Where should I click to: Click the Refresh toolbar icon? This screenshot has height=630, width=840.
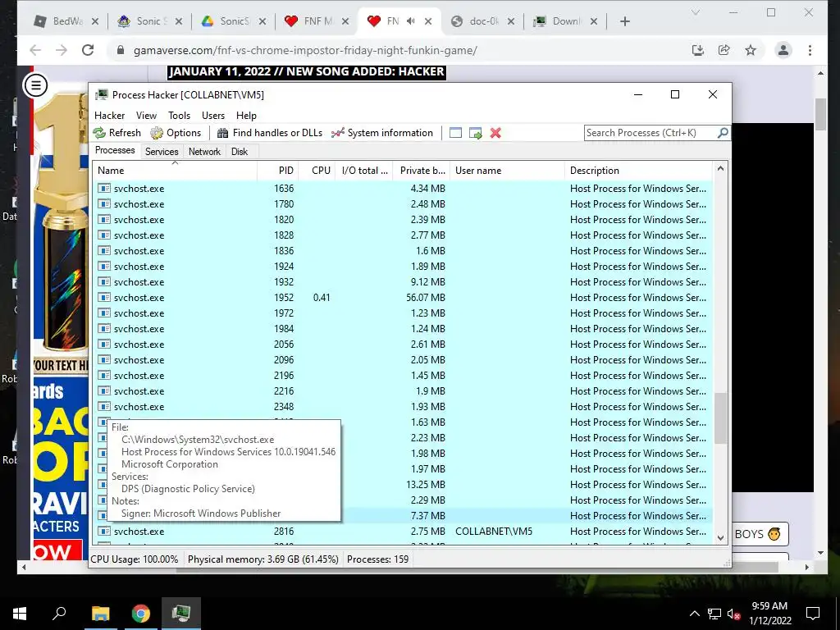pos(99,133)
